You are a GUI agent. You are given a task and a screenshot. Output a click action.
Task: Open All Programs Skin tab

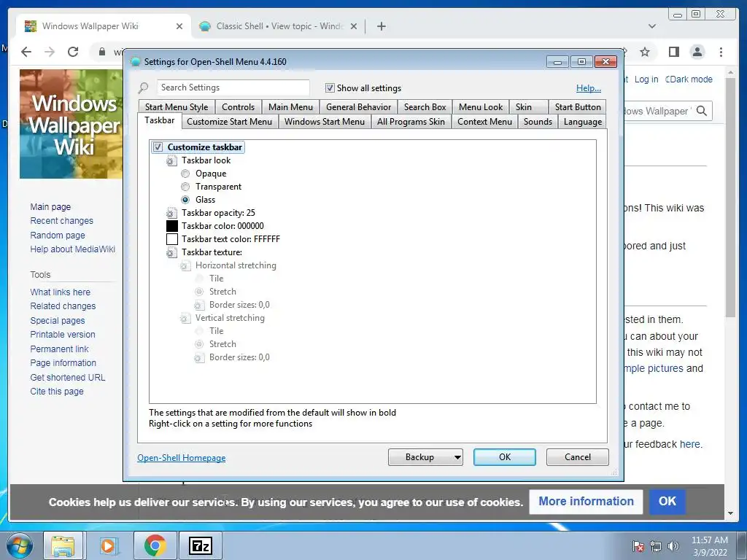coord(411,122)
